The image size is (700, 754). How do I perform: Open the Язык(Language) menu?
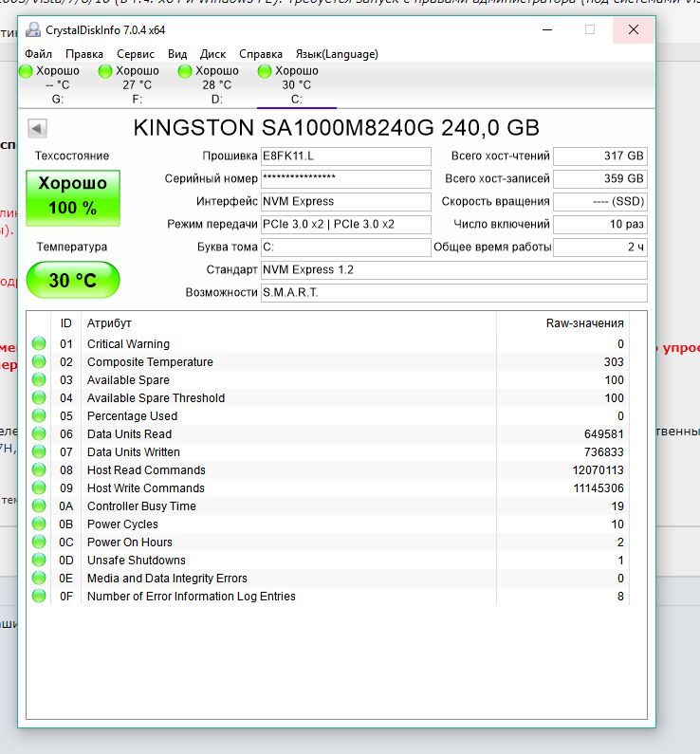(337, 54)
